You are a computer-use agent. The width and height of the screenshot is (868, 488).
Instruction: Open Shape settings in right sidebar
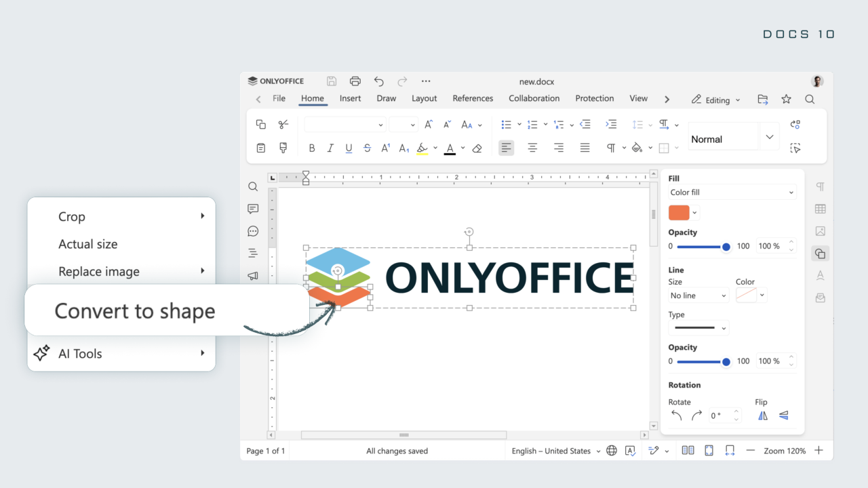821,253
